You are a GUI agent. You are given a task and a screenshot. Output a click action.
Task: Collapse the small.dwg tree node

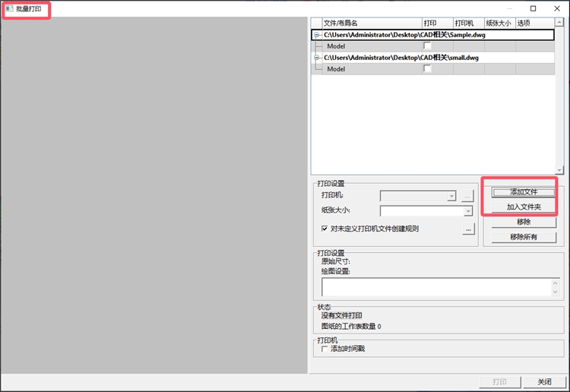pos(316,58)
